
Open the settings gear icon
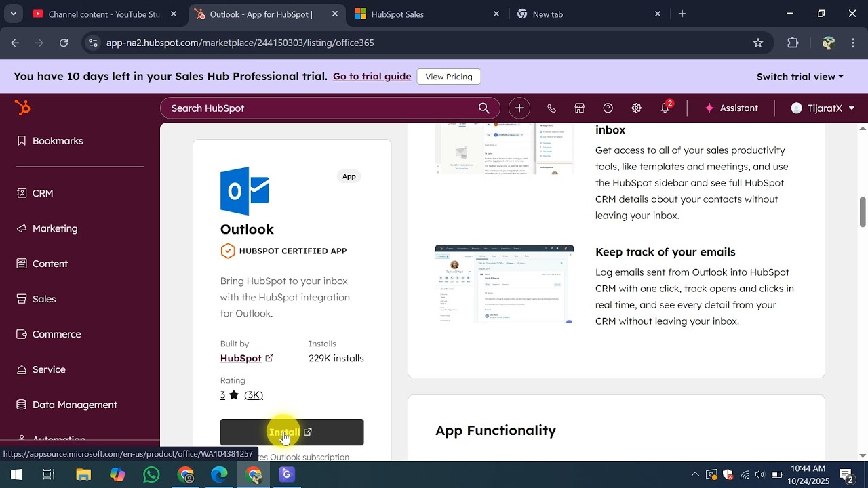coord(636,108)
